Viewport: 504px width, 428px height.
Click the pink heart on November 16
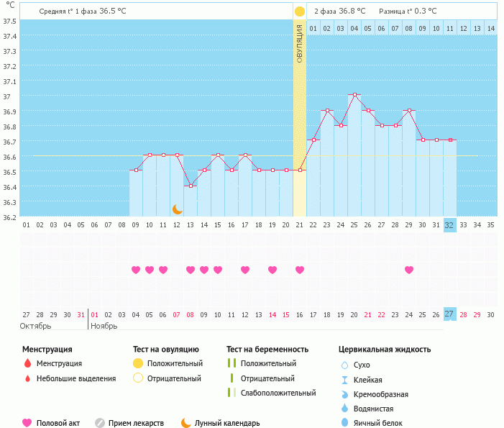click(x=299, y=270)
